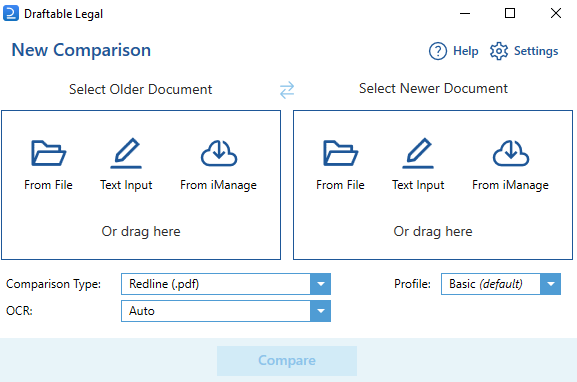The image size is (577, 382).
Task: Expand OCR dropdown arrow
Action: tap(321, 311)
